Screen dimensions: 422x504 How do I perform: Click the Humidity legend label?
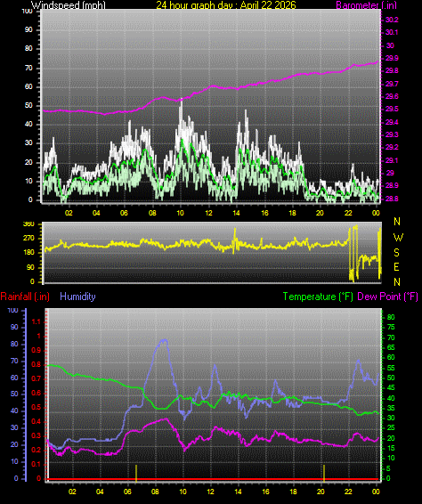(77, 297)
